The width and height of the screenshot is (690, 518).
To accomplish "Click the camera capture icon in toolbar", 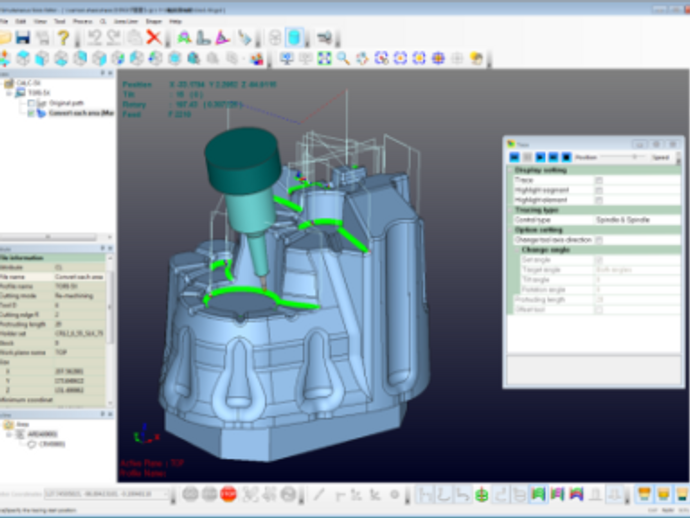I will (x=325, y=38).
